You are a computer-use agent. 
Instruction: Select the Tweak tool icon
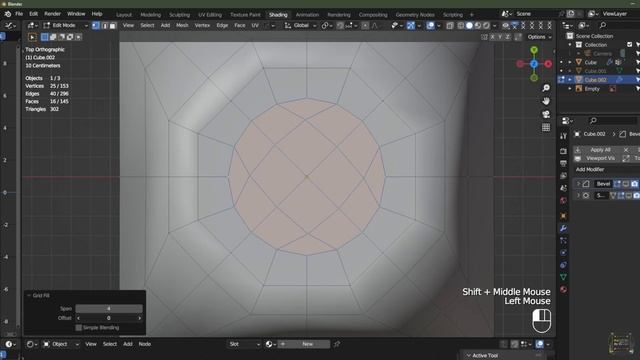tap(32, 37)
